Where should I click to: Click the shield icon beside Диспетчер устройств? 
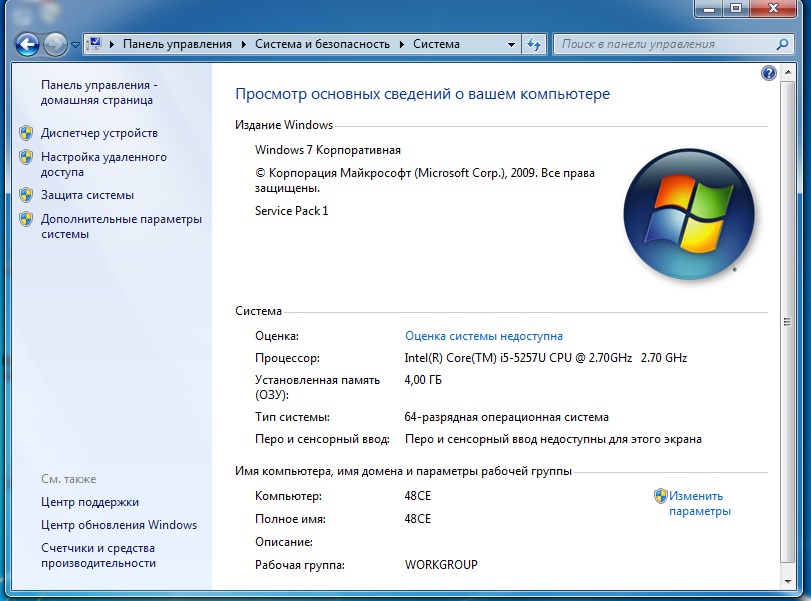tap(26, 133)
